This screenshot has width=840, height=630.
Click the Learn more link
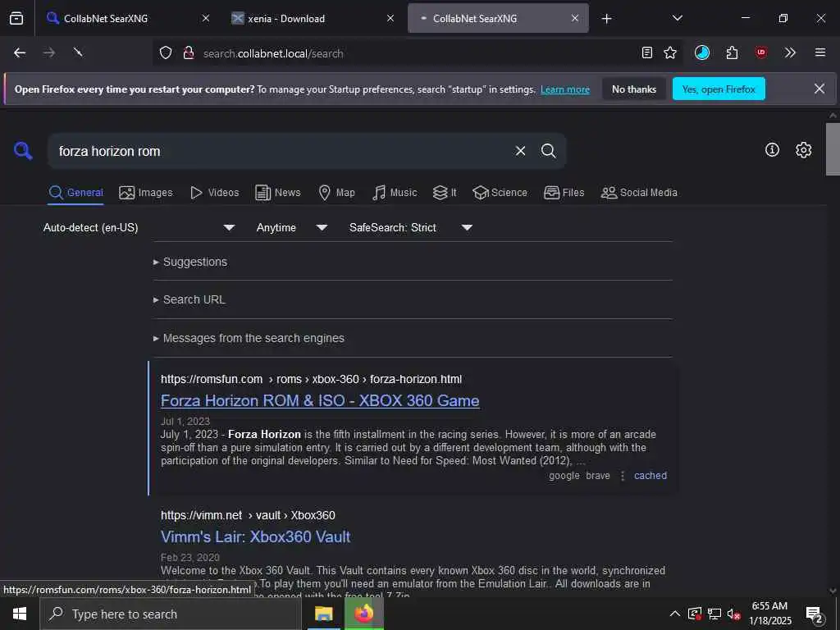(x=564, y=89)
